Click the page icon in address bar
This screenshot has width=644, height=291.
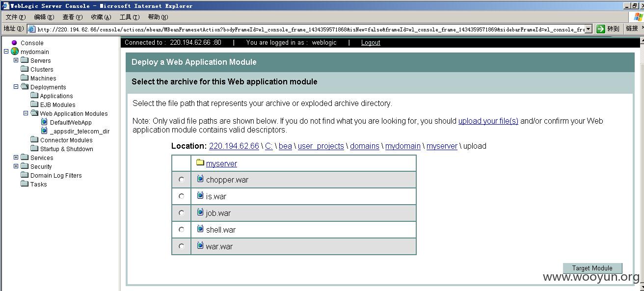[x=32, y=29]
